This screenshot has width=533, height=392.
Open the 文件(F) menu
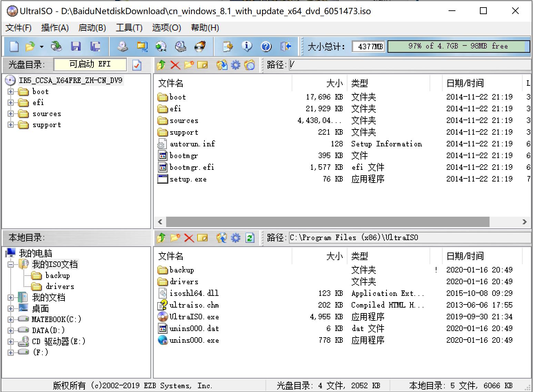19,28
